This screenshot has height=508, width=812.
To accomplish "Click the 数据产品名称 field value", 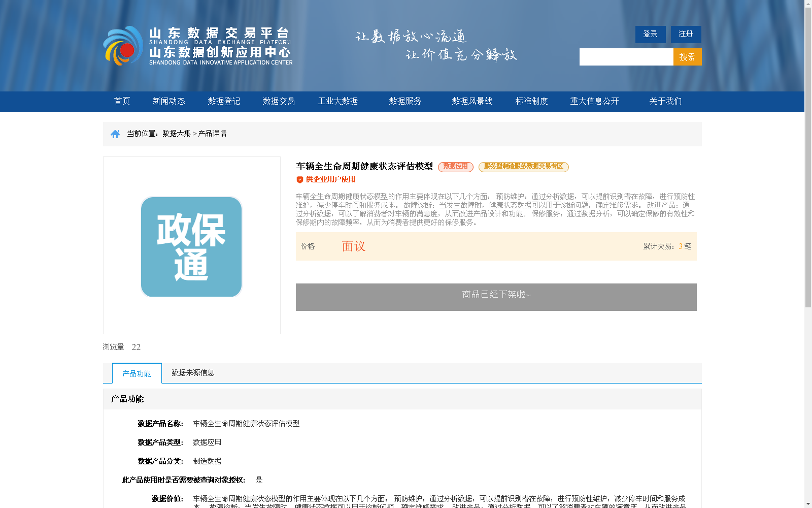I will point(246,424).
